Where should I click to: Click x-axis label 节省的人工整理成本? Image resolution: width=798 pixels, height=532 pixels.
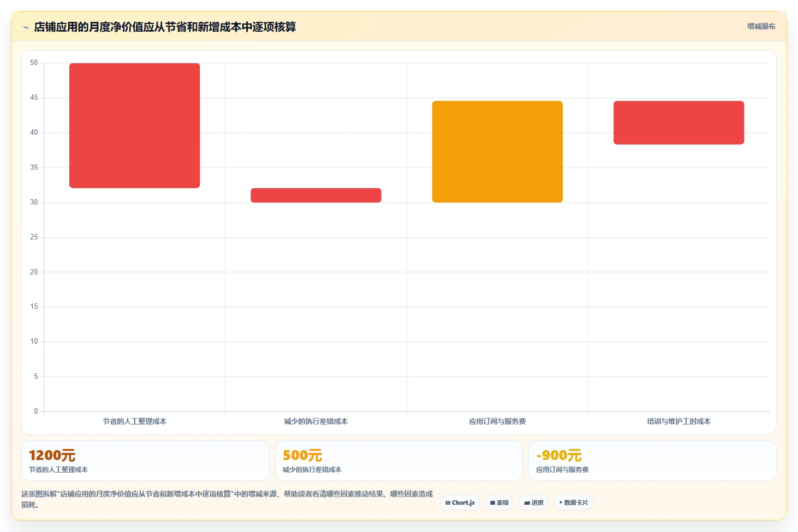[135, 421]
